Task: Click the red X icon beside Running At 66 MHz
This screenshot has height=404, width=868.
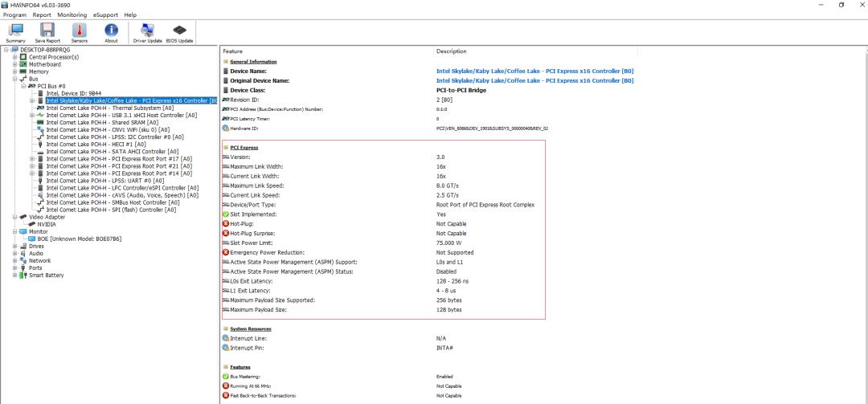Action: (225, 386)
